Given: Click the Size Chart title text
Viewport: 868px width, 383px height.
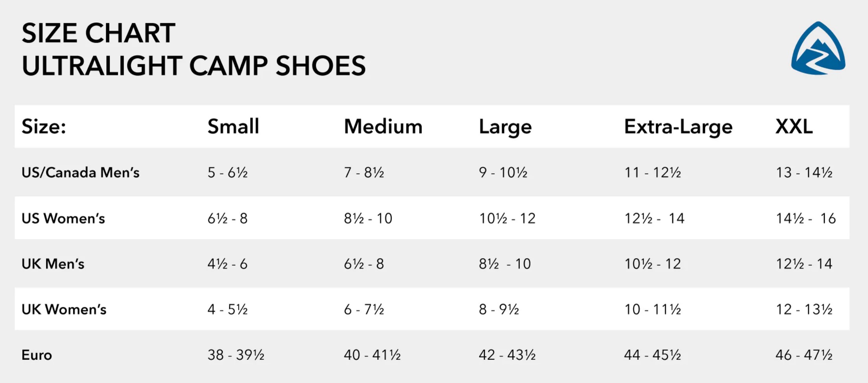Looking at the screenshot, I should 98,33.
